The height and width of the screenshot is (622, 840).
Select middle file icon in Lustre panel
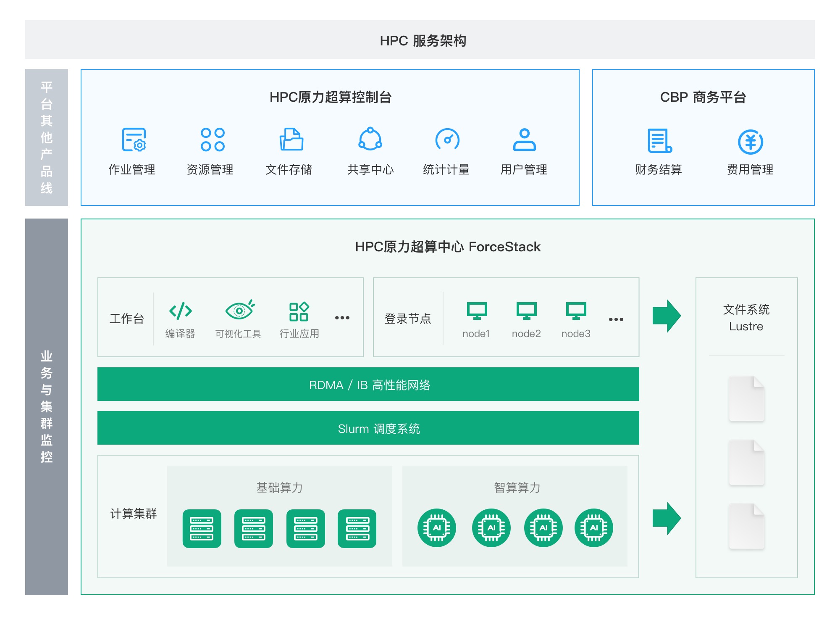[x=747, y=462]
